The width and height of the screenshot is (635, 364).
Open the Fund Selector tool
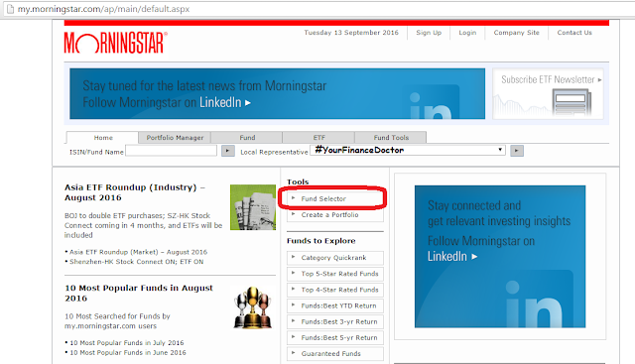pos(335,198)
